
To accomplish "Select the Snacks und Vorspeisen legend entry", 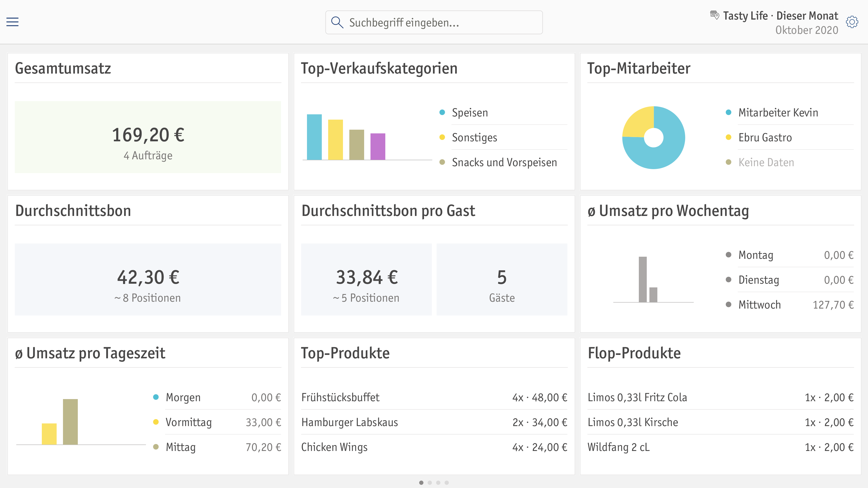I will (503, 162).
